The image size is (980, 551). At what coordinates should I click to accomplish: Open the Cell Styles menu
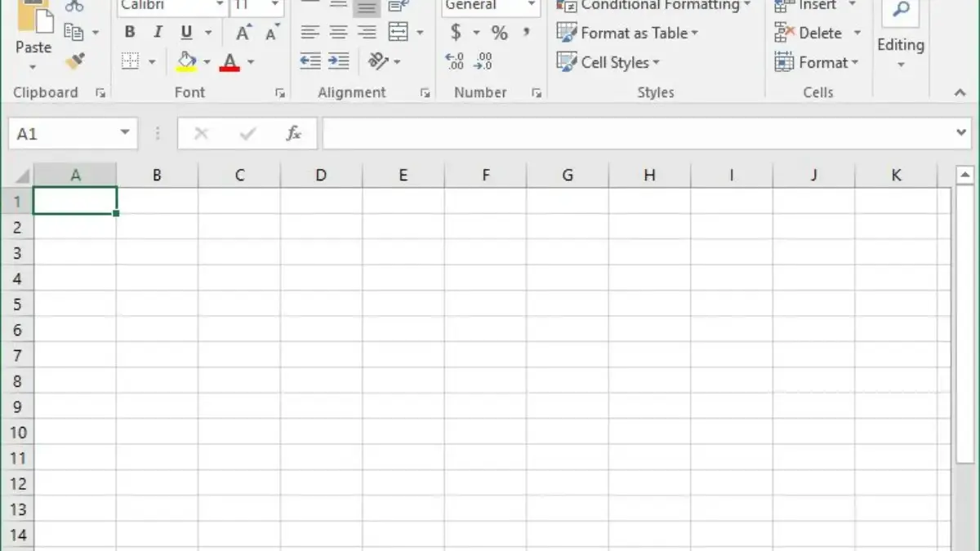coord(608,62)
